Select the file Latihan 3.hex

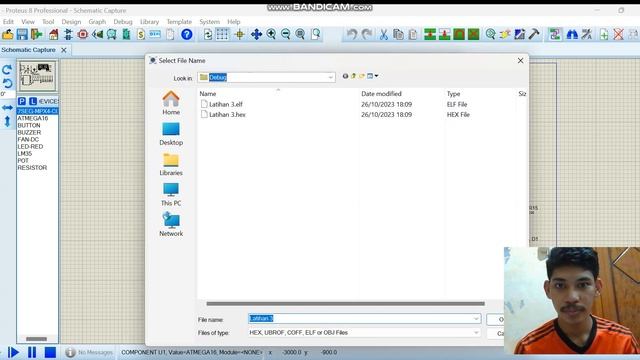click(223, 115)
